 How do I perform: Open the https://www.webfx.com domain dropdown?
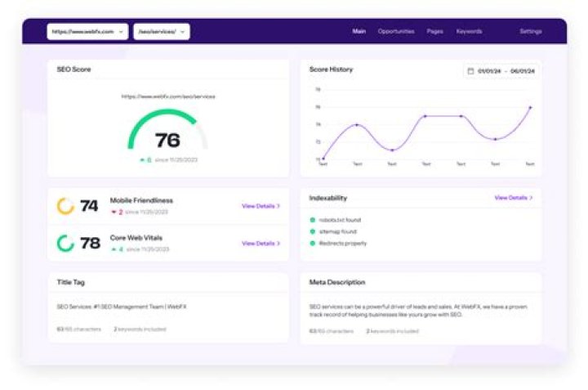pos(88,32)
